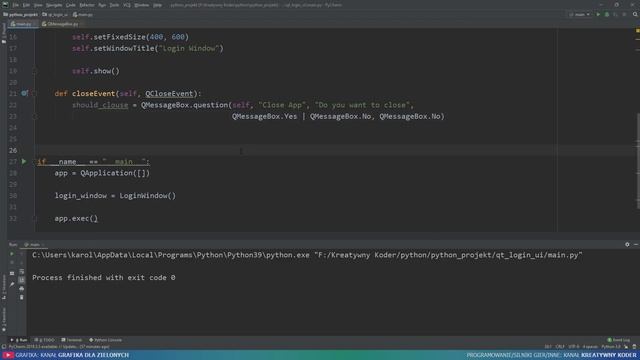Toggle soft-wrap icon in Run panel toolbar
The height and width of the screenshot is (360, 640).
click(x=22, y=271)
